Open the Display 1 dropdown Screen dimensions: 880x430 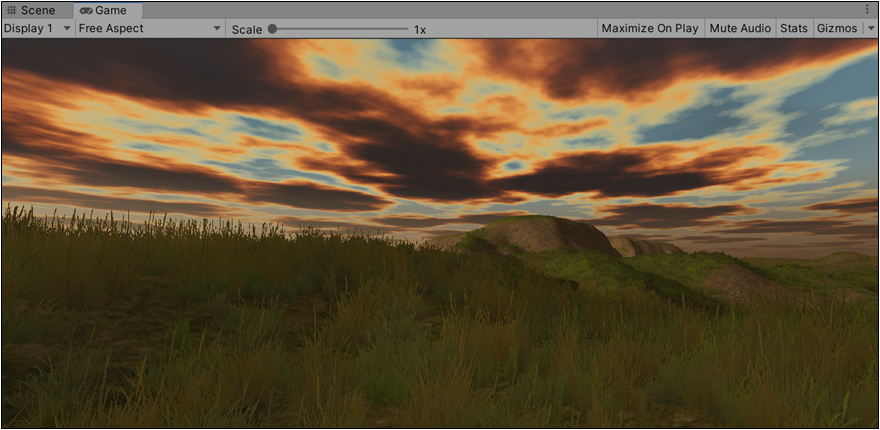click(30, 28)
